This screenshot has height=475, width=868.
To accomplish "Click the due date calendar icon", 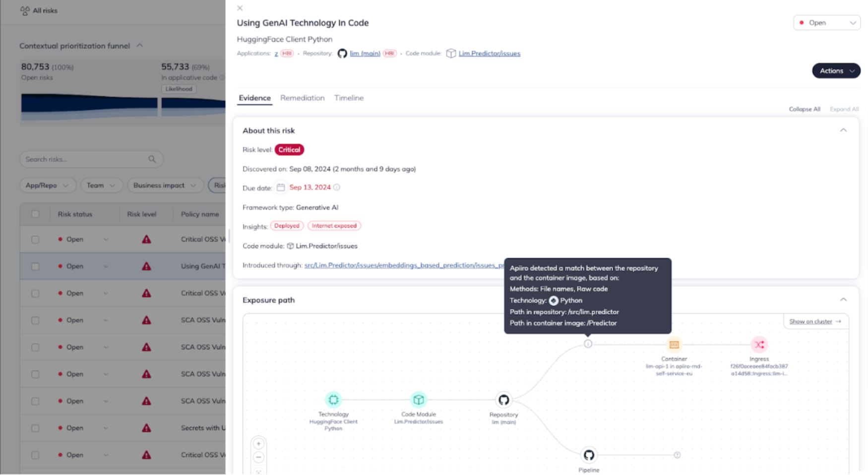I will (281, 187).
